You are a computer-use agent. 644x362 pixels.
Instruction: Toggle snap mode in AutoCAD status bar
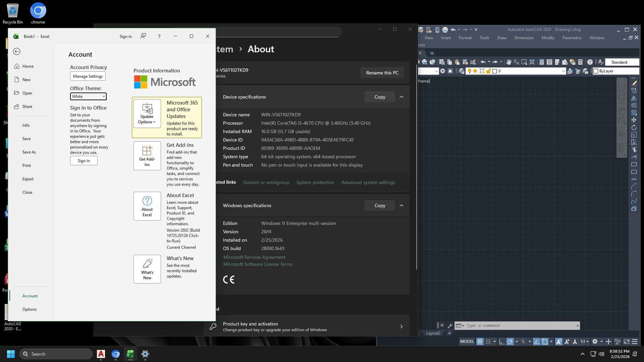coord(488,342)
